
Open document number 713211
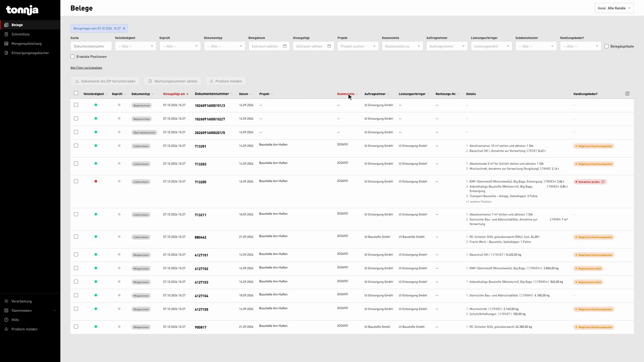pyautogui.click(x=201, y=215)
